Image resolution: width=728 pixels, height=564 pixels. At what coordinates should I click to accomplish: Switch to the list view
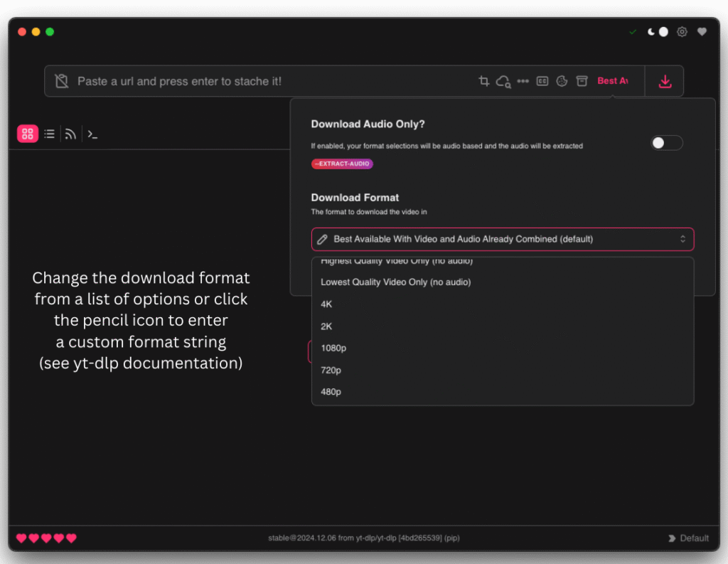click(49, 134)
